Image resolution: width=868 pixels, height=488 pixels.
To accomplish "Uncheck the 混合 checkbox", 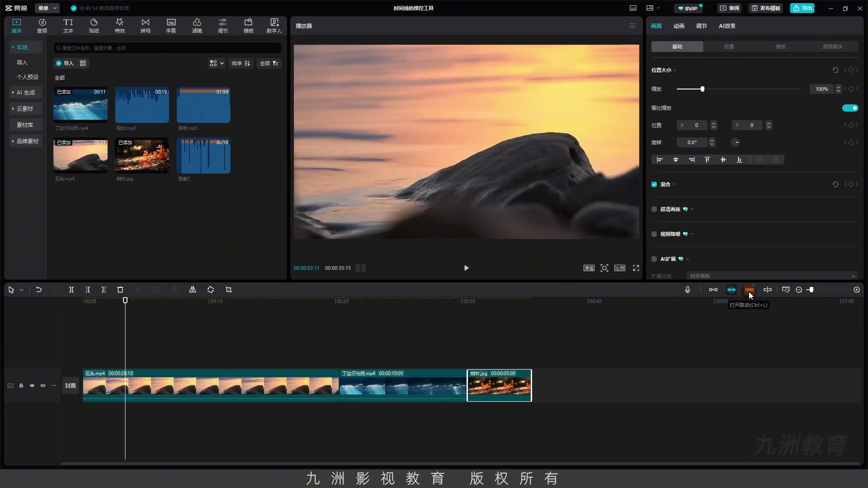I will tap(654, 184).
